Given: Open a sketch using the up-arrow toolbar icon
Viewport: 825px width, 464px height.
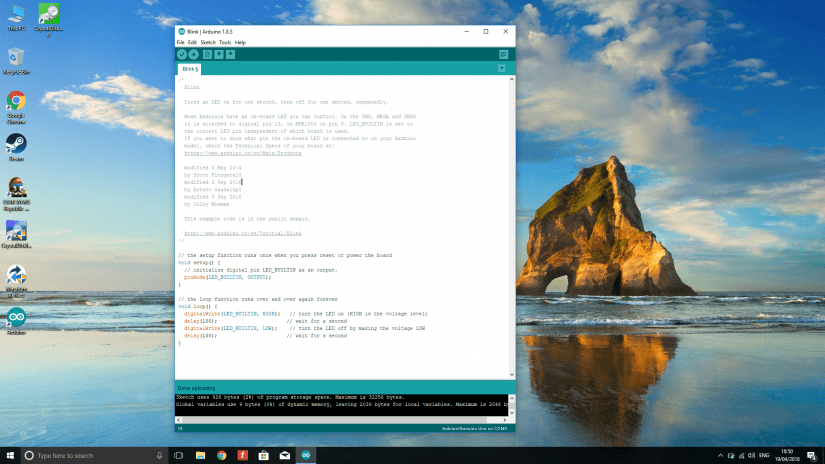Looking at the screenshot, I should (219, 54).
